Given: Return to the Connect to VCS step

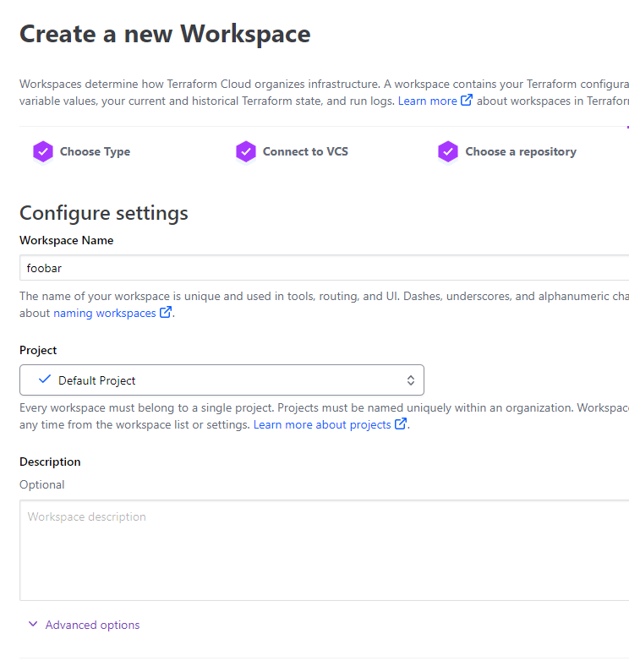Looking at the screenshot, I should (305, 152).
